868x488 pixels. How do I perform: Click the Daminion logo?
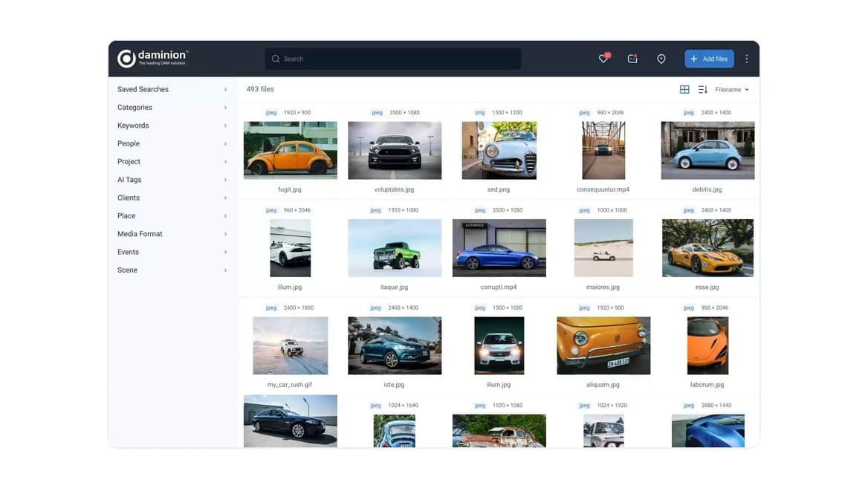tap(153, 58)
